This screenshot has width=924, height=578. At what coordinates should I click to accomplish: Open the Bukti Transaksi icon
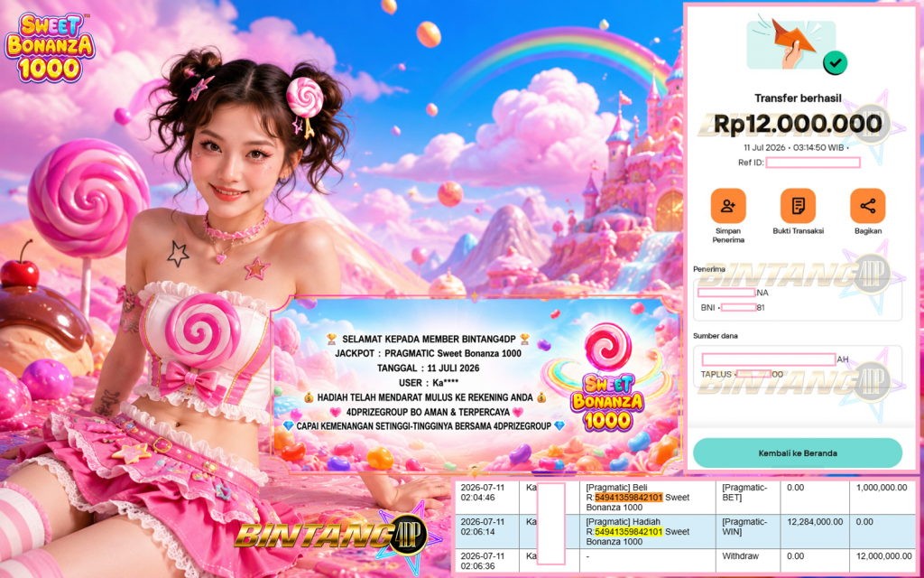click(798, 206)
